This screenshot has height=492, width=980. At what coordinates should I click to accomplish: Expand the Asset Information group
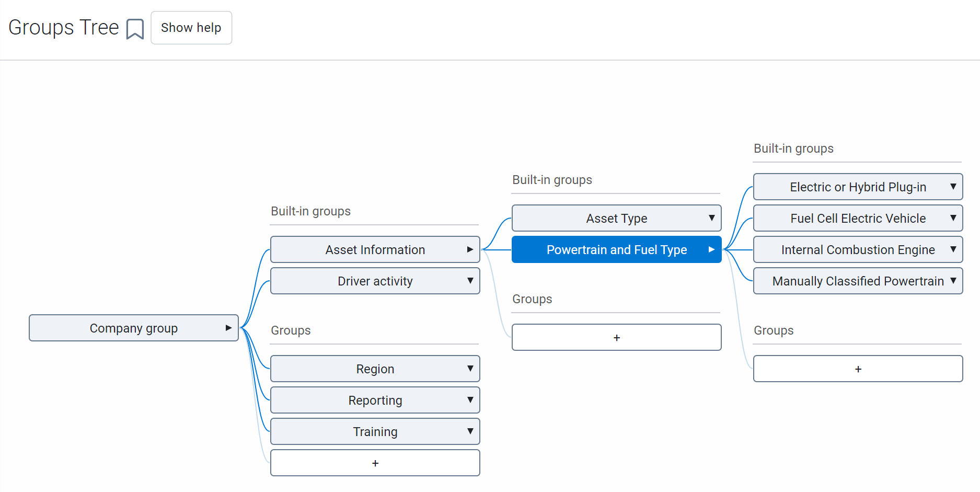pyautogui.click(x=470, y=249)
